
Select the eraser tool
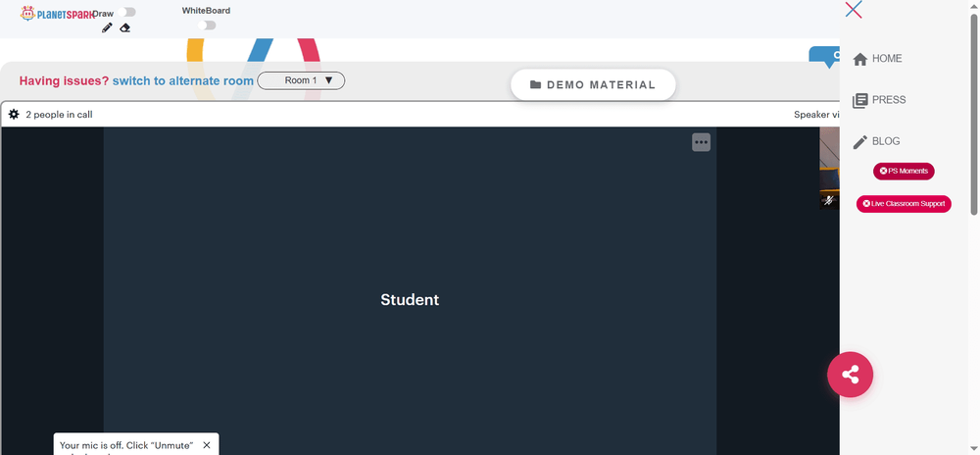click(125, 27)
